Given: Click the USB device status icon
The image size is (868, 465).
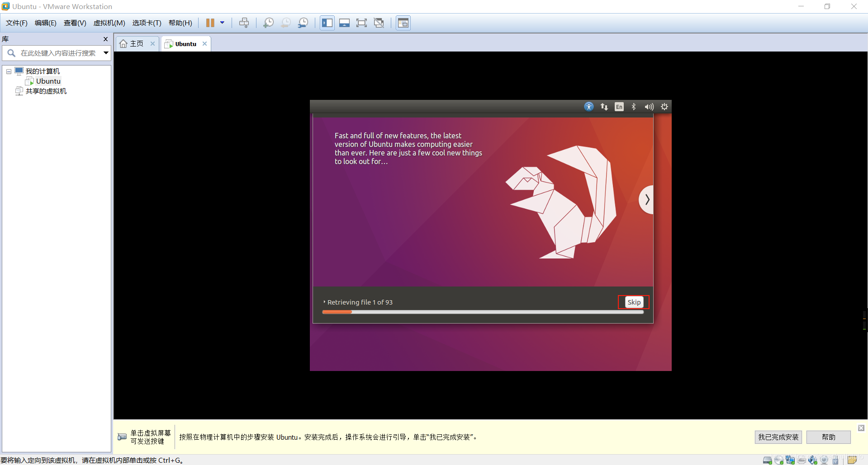Looking at the screenshot, I should click(835, 460).
